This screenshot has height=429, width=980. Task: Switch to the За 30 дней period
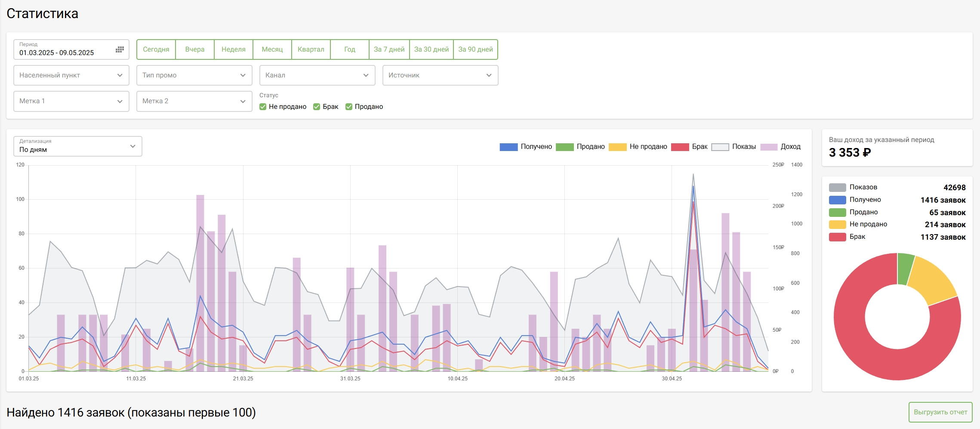tap(431, 49)
